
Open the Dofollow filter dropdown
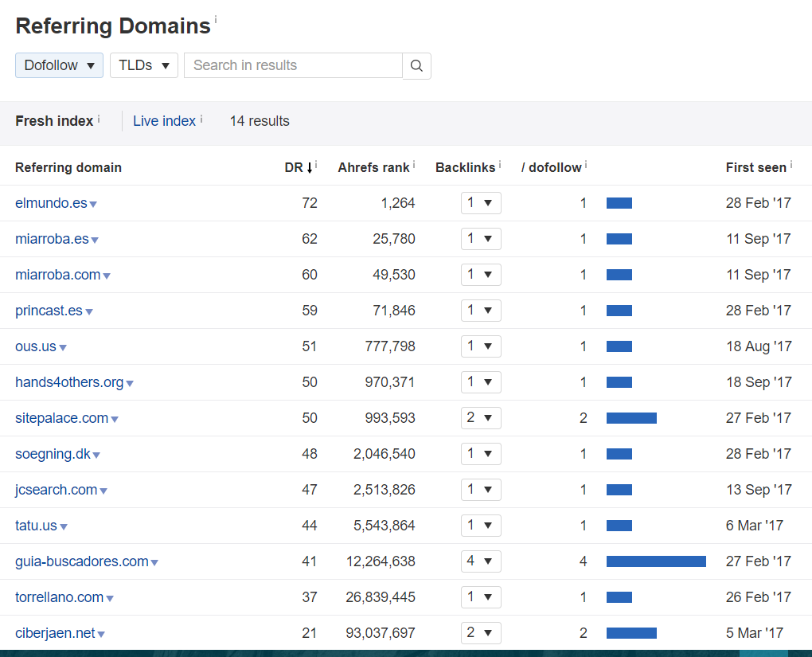pyautogui.click(x=59, y=65)
